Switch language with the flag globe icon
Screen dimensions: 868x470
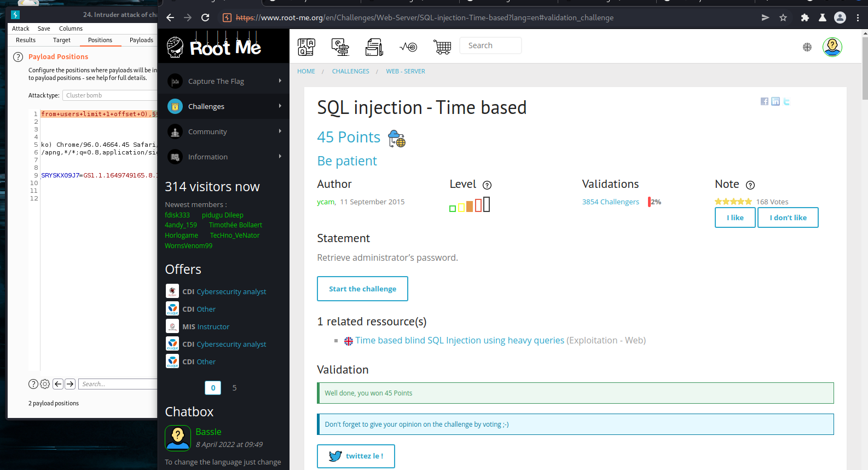tap(807, 47)
